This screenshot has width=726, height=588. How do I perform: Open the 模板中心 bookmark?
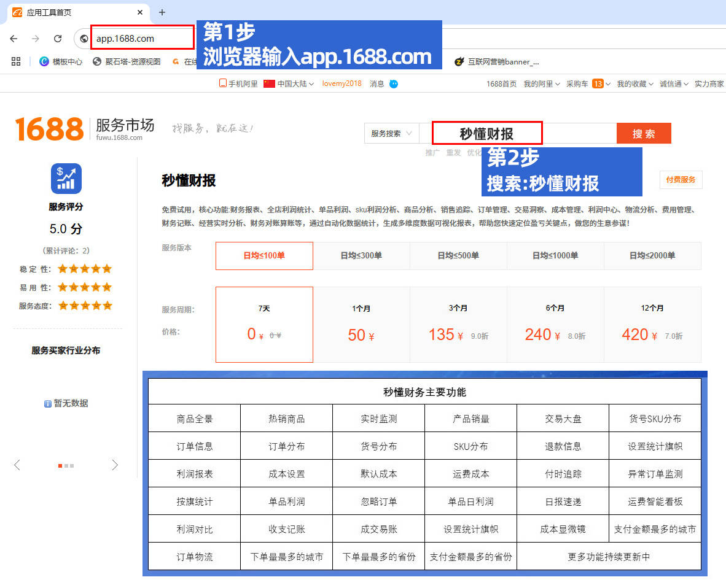(61, 61)
